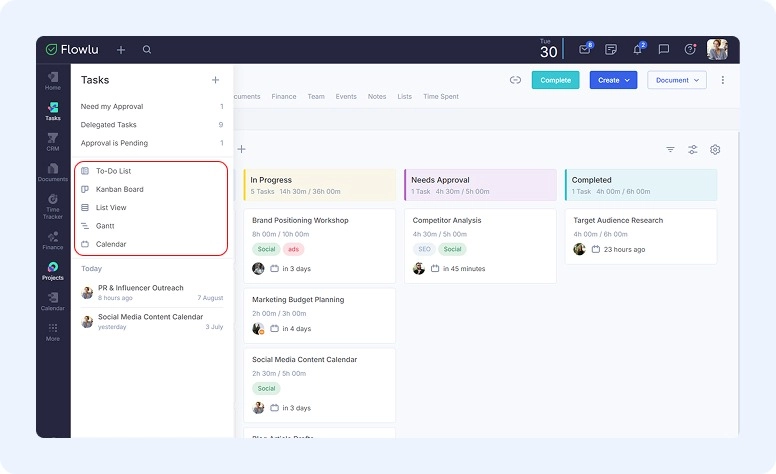Image resolution: width=776 pixels, height=474 pixels.
Task: Open Social Media Content Calendar in Today list
Action: point(152,322)
